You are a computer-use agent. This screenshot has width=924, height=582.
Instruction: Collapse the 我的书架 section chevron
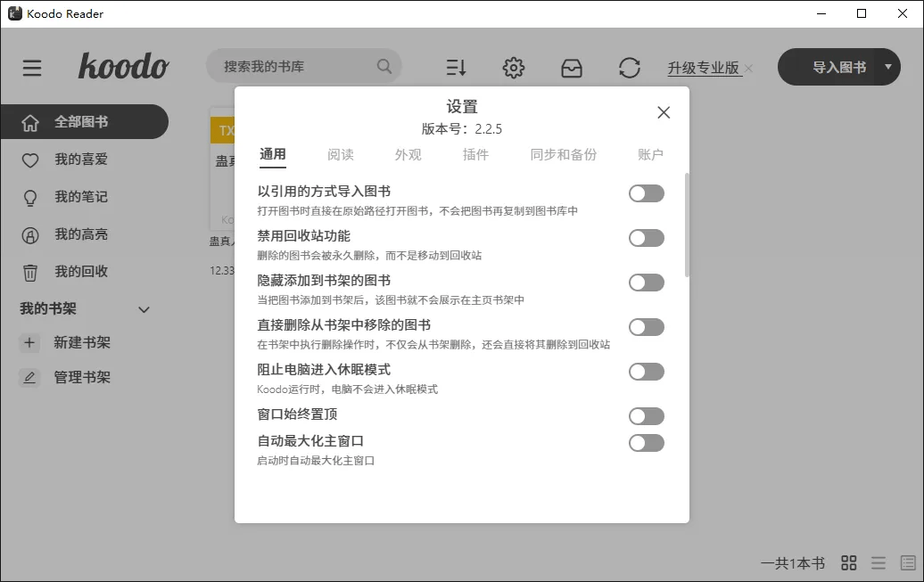144,309
